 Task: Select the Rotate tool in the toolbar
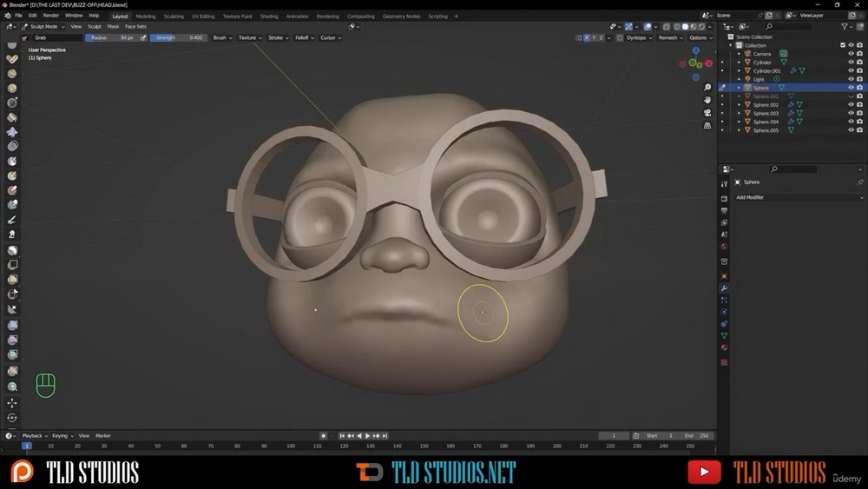12,418
